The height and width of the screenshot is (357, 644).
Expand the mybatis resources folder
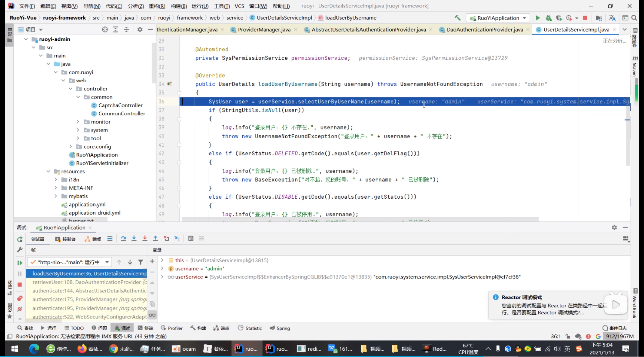tap(56, 196)
